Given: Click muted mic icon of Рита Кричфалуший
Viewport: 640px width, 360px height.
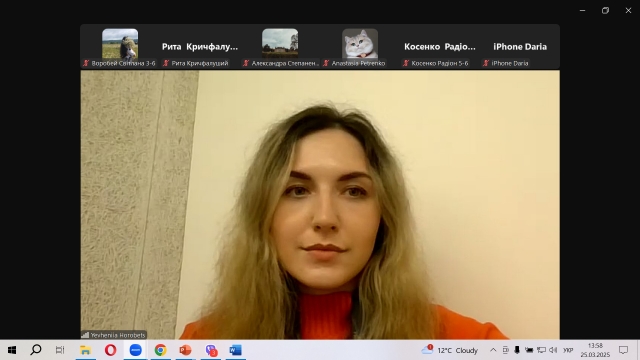Looking at the screenshot, I should [166, 63].
